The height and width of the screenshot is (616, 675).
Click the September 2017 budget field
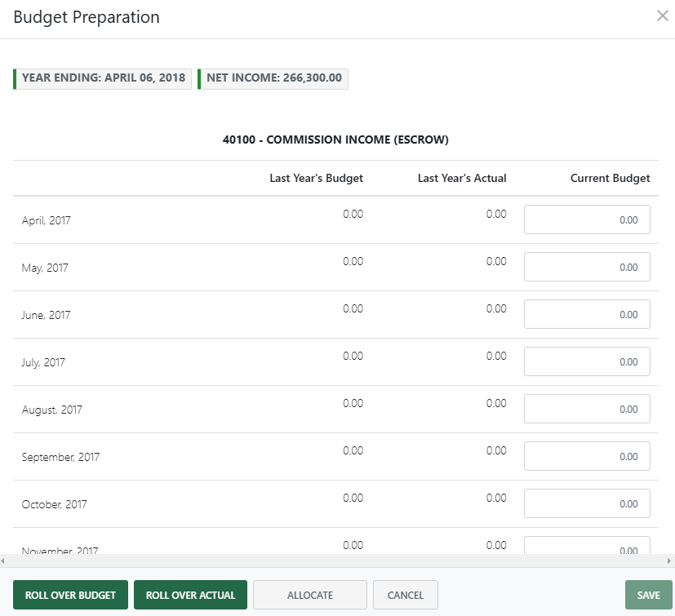click(x=586, y=455)
